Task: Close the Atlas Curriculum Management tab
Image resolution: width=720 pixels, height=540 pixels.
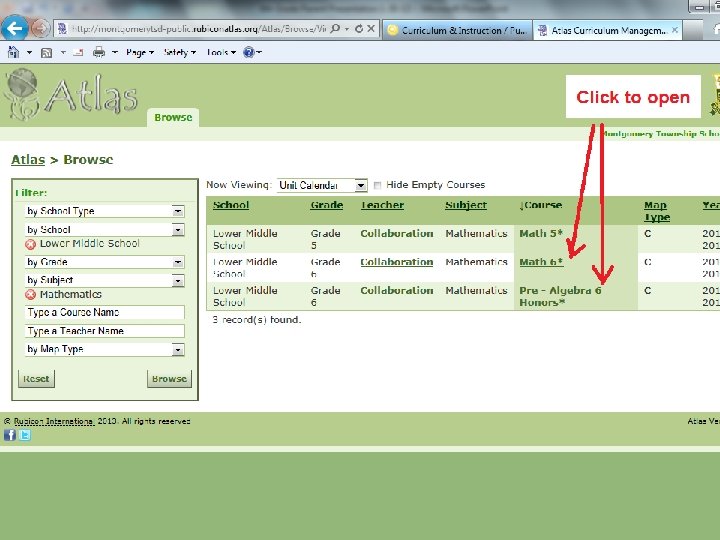Action: click(675, 30)
